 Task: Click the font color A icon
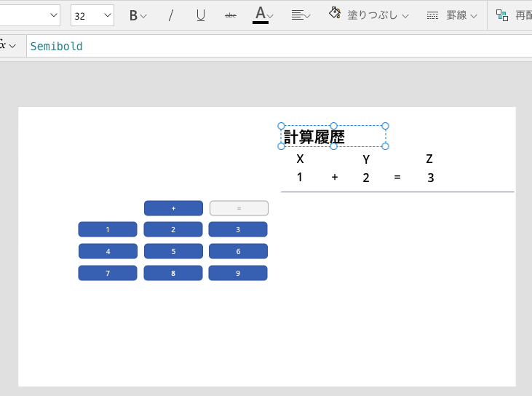261,15
